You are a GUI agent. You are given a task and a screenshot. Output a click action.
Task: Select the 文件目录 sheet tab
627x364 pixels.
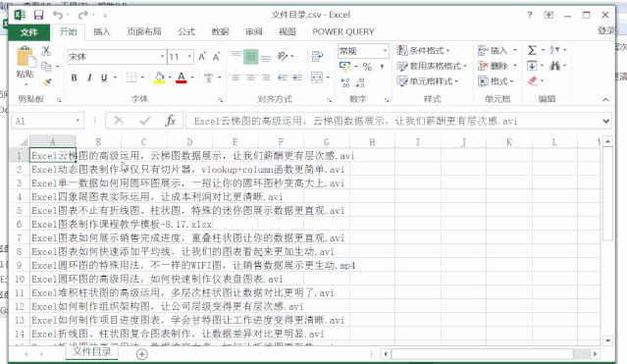(x=92, y=352)
